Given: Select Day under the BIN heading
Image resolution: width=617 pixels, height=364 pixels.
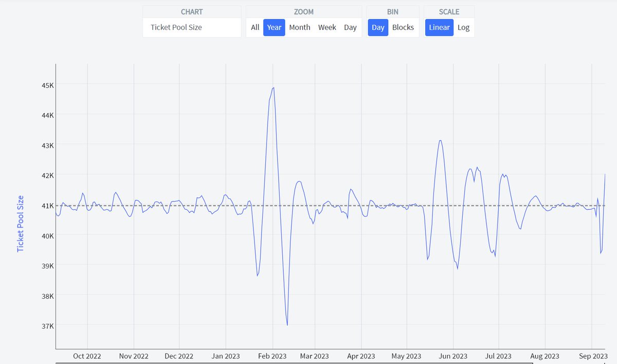Looking at the screenshot, I should [x=378, y=27].
